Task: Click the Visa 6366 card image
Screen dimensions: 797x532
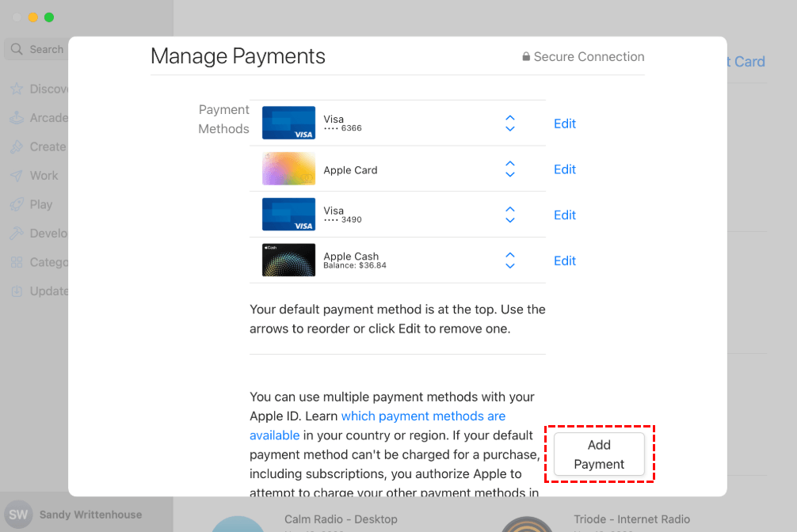Action: [288, 123]
